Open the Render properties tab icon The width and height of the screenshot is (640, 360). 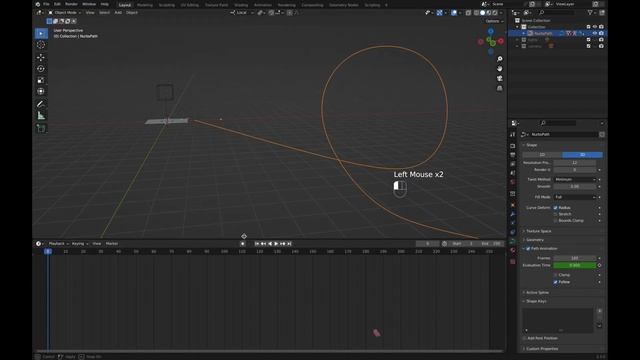coord(513,146)
